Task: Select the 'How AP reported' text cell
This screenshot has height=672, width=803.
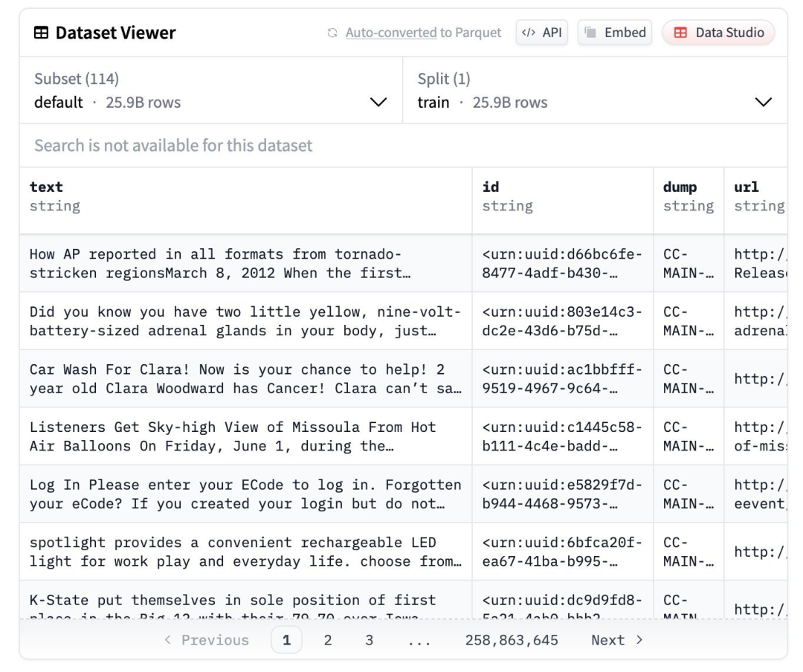Action: (x=246, y=264)
